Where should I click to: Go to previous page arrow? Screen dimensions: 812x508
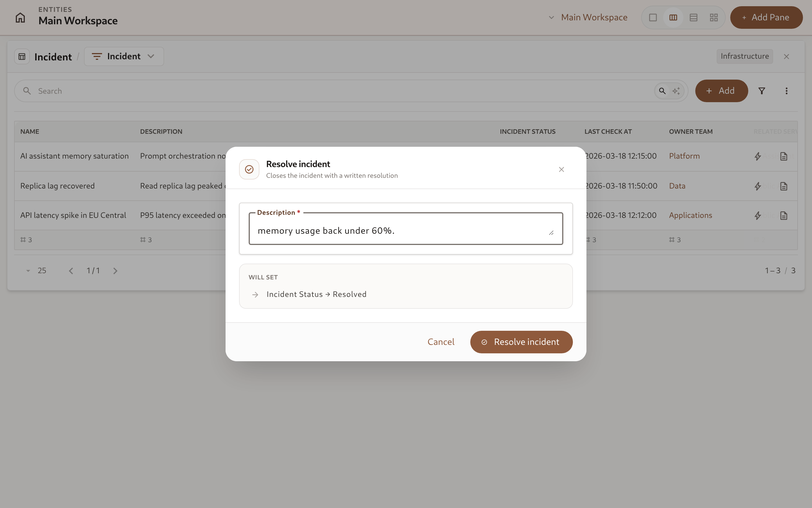(x=71, y=271)
